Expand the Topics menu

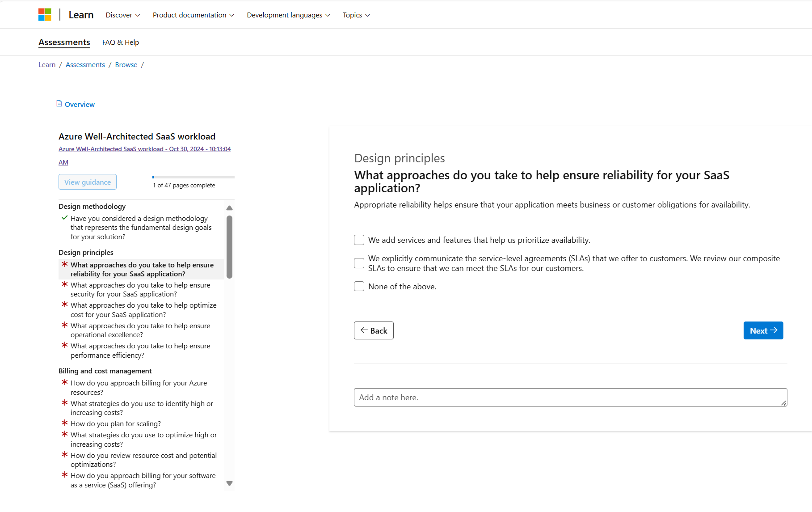pyautogui.click(x=356, y=15)
